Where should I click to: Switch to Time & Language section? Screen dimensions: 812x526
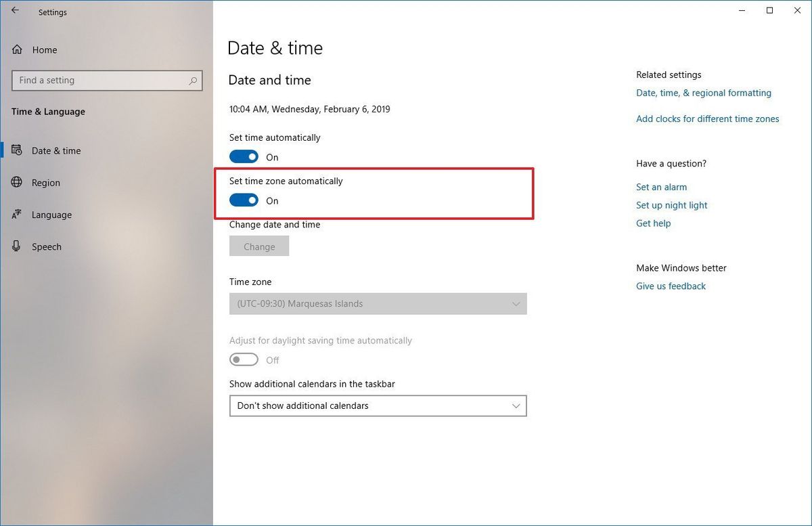[x=47, y=111]
